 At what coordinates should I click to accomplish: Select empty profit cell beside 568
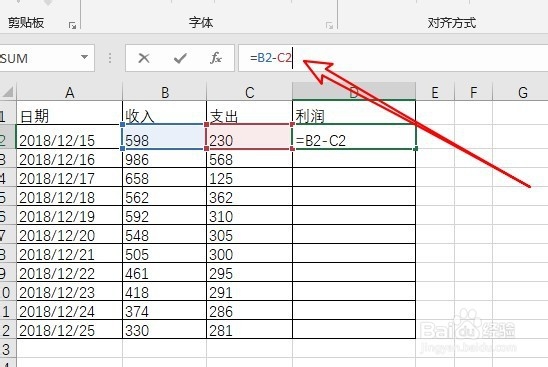point(354,158)
